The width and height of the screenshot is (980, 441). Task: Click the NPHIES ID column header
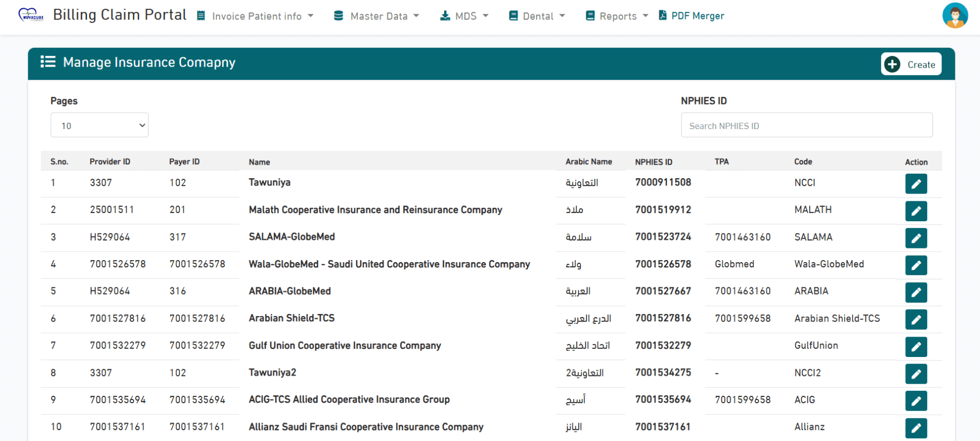tap(654, 162)
